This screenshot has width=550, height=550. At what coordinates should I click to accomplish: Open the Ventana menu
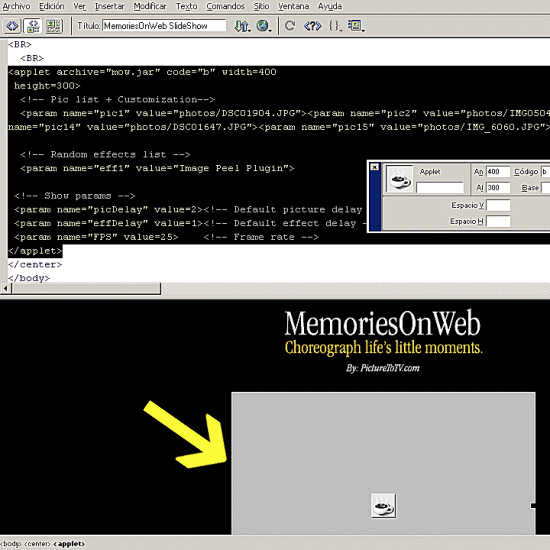(x=293, y=6)
